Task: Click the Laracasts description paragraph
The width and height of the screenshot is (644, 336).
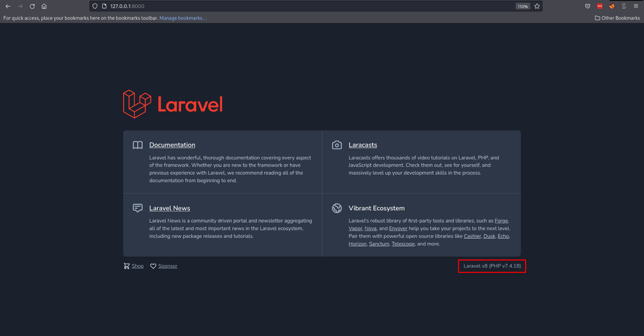Action: tap(424, 165)
